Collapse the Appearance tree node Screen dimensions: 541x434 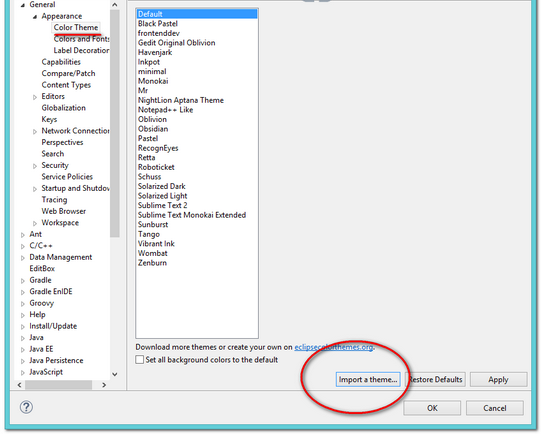[x=35, y=17]
